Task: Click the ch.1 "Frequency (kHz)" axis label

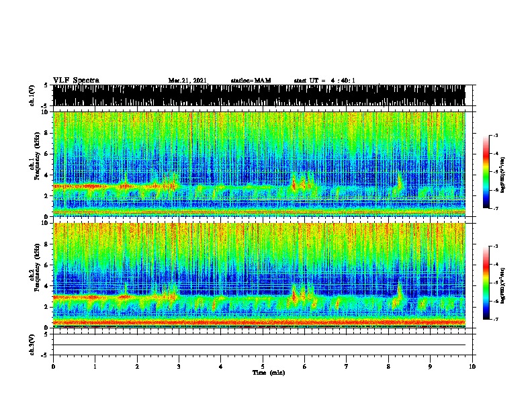Action: tap(37, 156)
